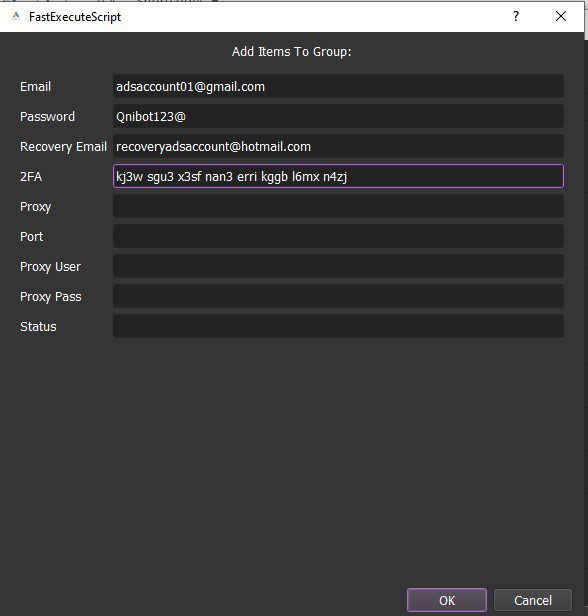The width and height of the screenshot is (588, 616).
Task: Click the FastExecuteScript app icon in title bar
Action: click(16, 16)
